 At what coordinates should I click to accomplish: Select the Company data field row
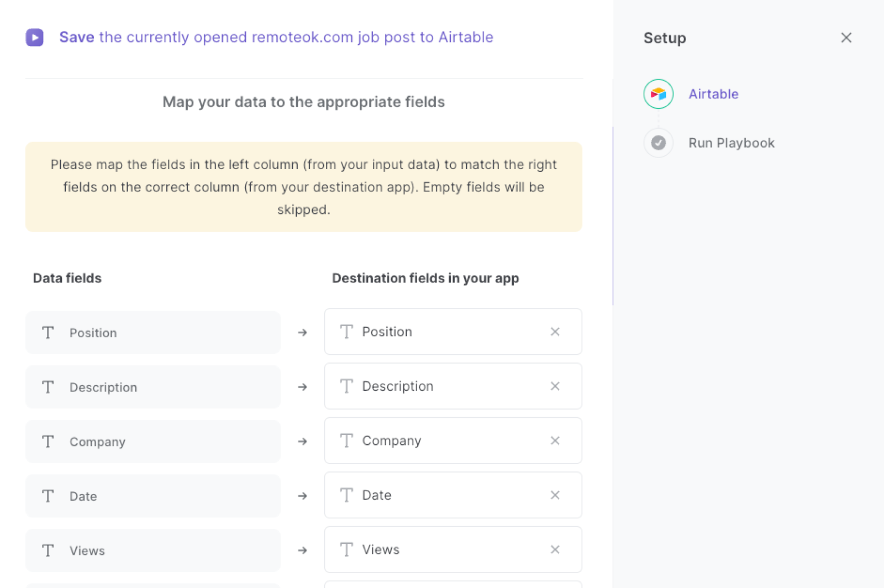(153, 442)
